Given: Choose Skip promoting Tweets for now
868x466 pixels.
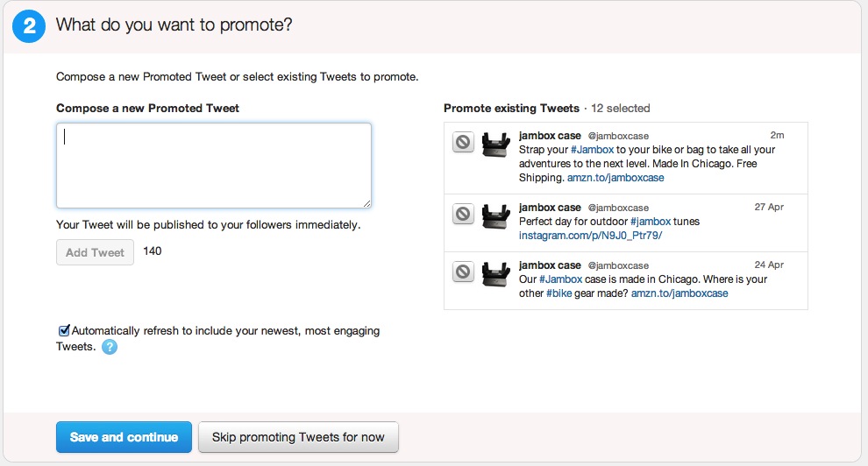Looking at the screenshot, I should 298,437.
